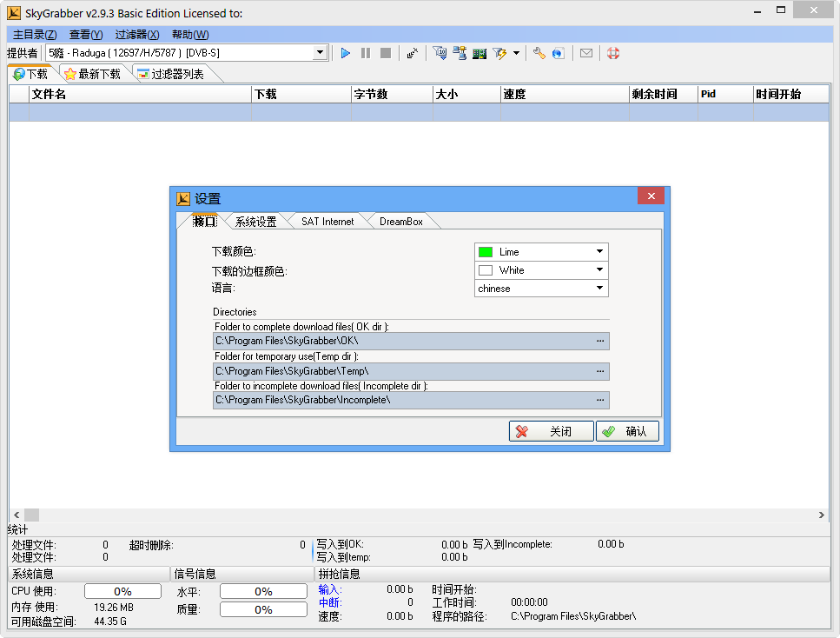Click the 剩余时间 column header
840x638 pixels.
tap(665, 95)
